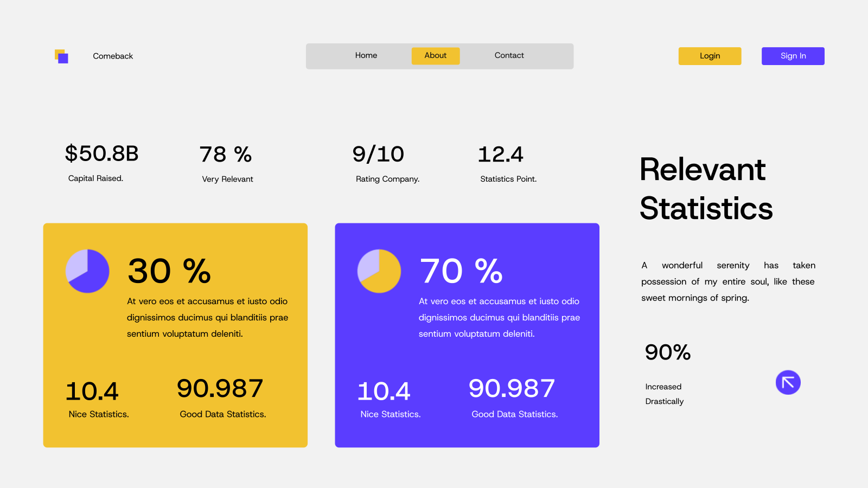
Task: Click the 70 % heading in purple card
Action: click(x=461, y=271)
